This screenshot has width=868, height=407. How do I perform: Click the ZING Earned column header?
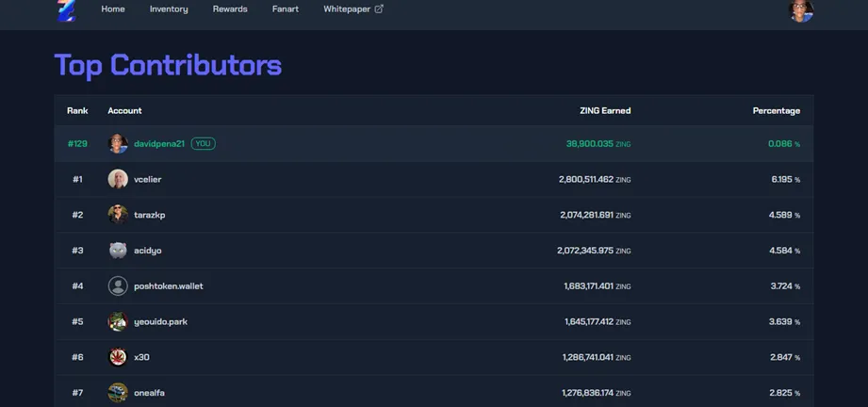pos(605,111)
